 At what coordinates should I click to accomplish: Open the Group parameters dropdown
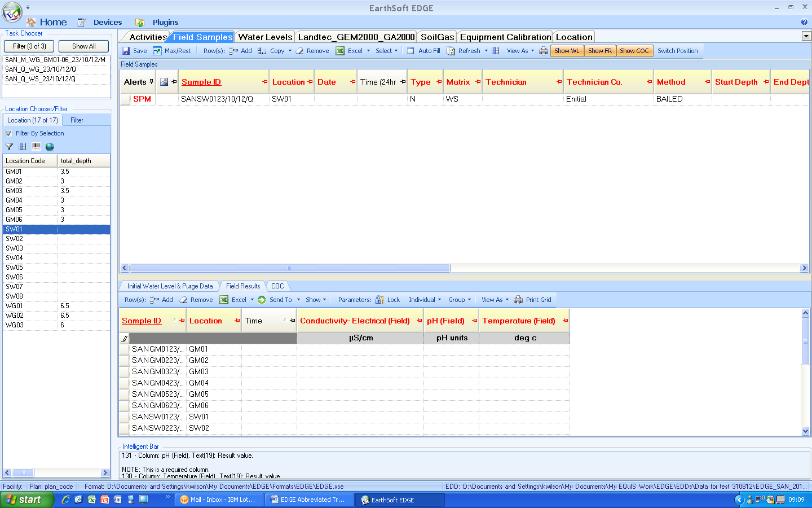pos(460,300)
